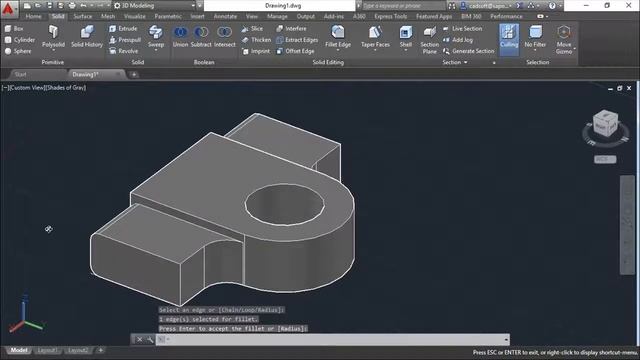
Task: Apply the Intersect boolean operation
Action: [x=225, y=36]
